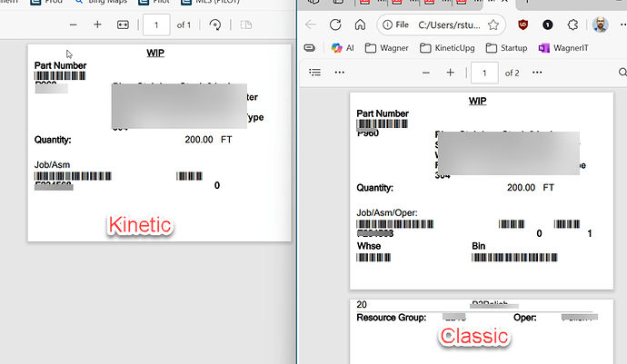Open more tools menu after 'of 2'
The image size is (627, 364).
(x=537, y=73)
